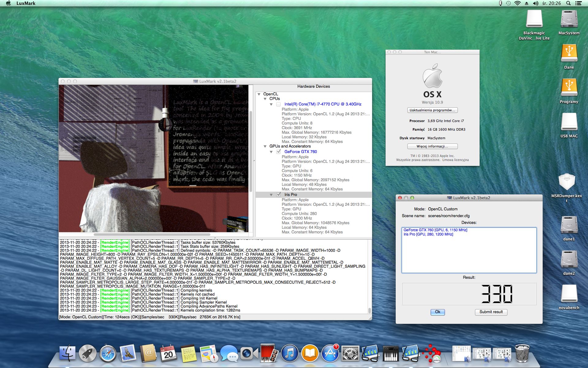Click the eject icon in the menu bar
This screenshot has height=368, width=588.
(526, 3)
